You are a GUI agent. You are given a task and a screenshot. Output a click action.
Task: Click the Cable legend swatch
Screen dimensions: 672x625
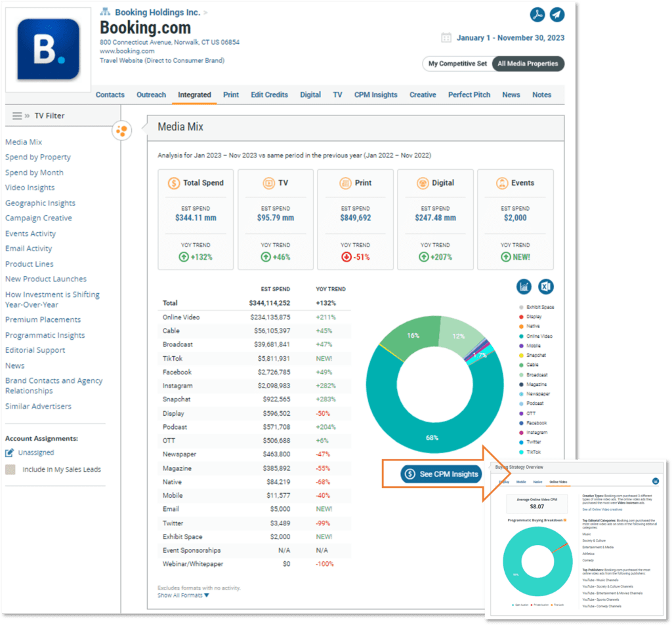click(x=521, y=365)
